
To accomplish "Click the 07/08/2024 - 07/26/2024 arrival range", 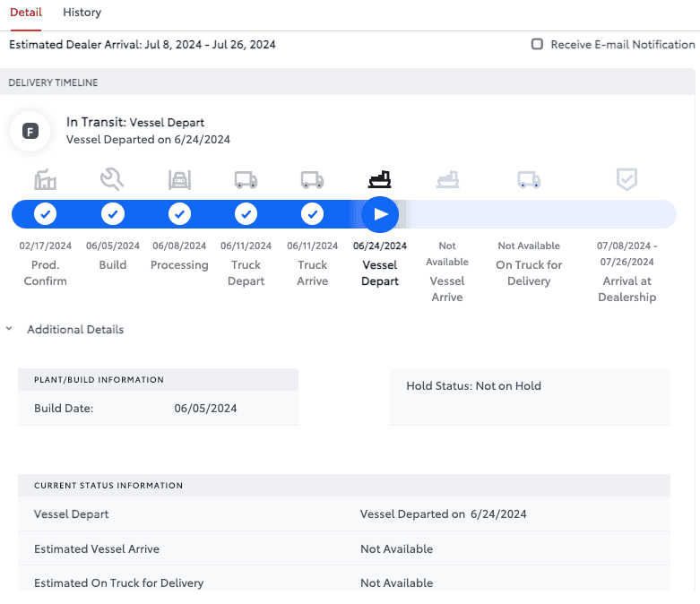I will [627, 254].
